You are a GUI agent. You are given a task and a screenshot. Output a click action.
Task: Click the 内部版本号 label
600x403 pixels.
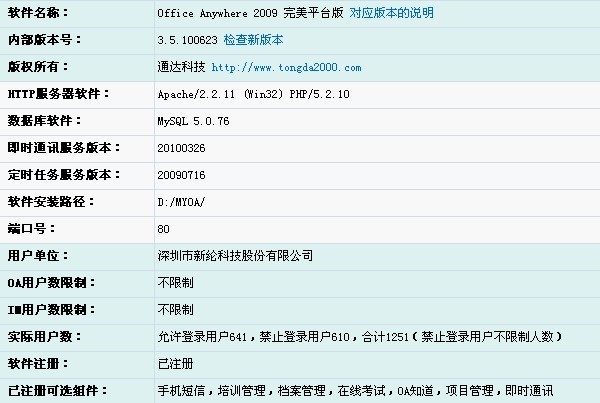click(44, 40)
